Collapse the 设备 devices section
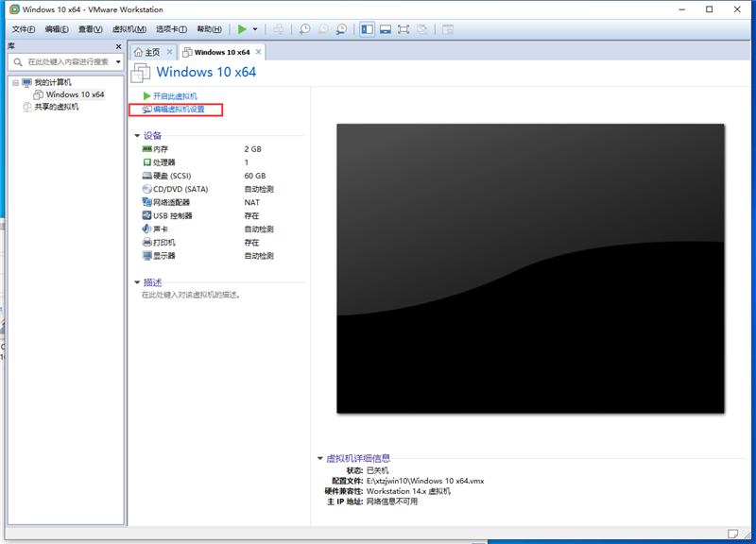756x544 pixels. pyautogui.click(x=138, y=135)
